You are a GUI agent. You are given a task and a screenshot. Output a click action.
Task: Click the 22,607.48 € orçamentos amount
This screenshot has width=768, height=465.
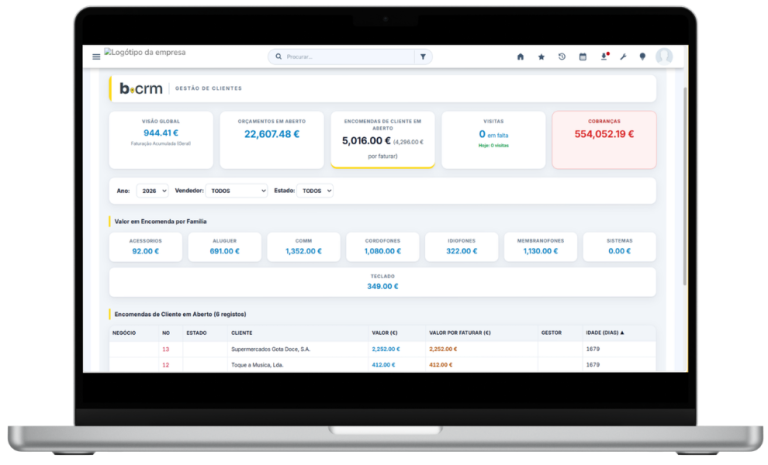(x=272, y=134)
